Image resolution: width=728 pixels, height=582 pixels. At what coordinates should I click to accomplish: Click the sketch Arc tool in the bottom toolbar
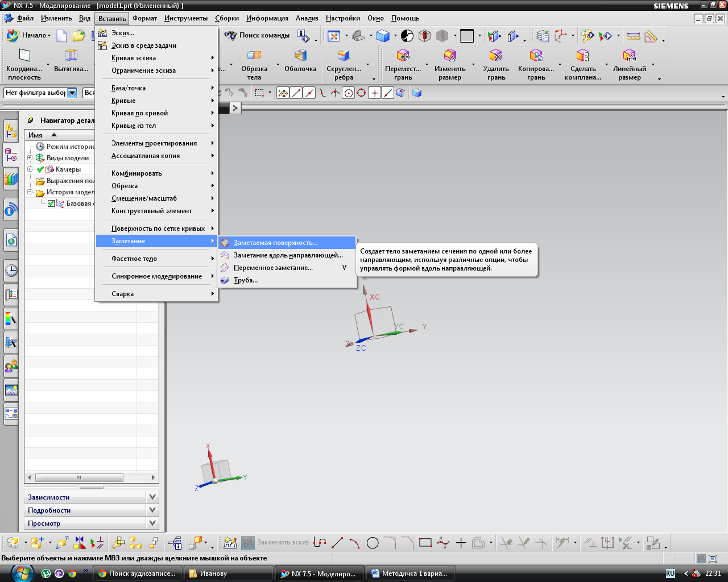(355, 543)
